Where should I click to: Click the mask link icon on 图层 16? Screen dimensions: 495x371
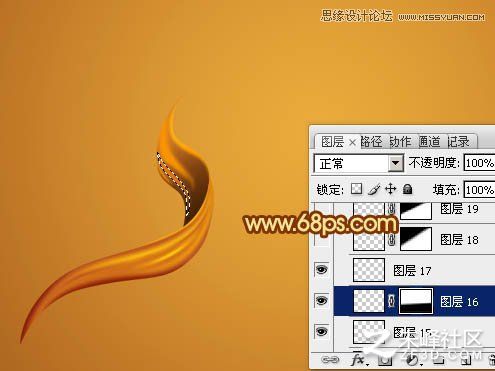[392, 301]
